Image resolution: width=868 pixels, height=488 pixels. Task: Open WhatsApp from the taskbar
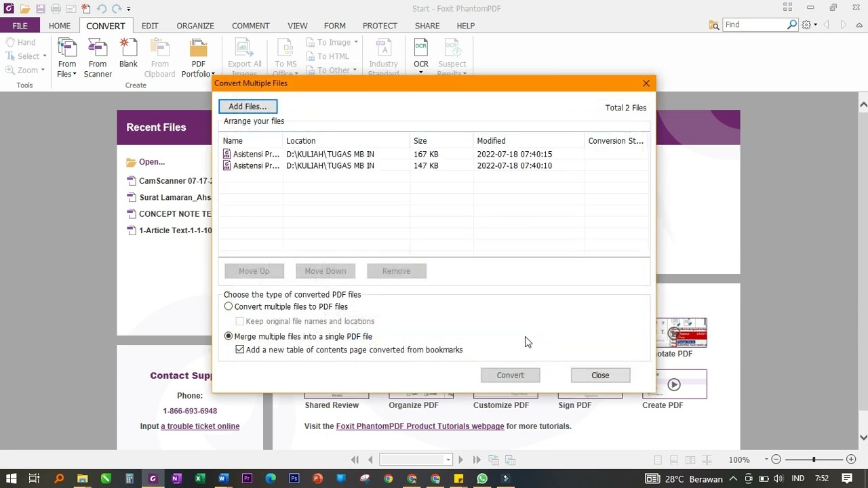482,479
